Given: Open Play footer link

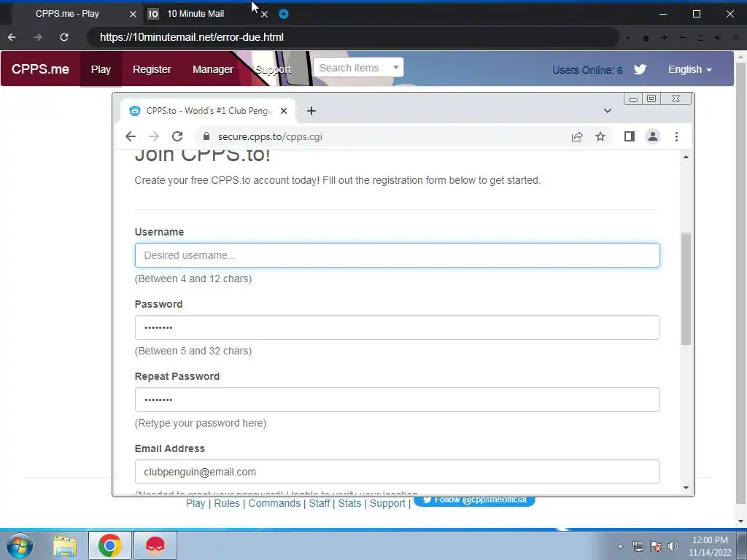Looking at the screenshot, I should coord(196,503).
